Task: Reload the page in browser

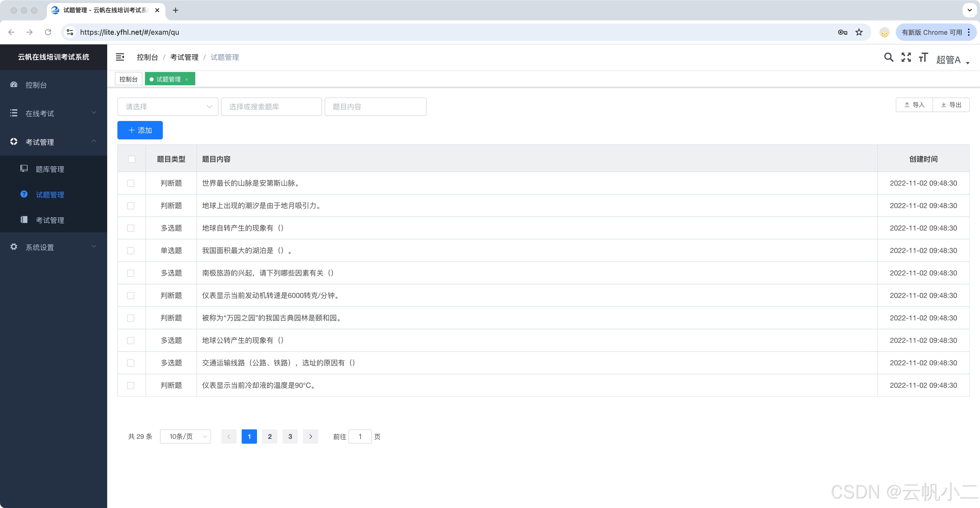Action: [x=48, y=32]
